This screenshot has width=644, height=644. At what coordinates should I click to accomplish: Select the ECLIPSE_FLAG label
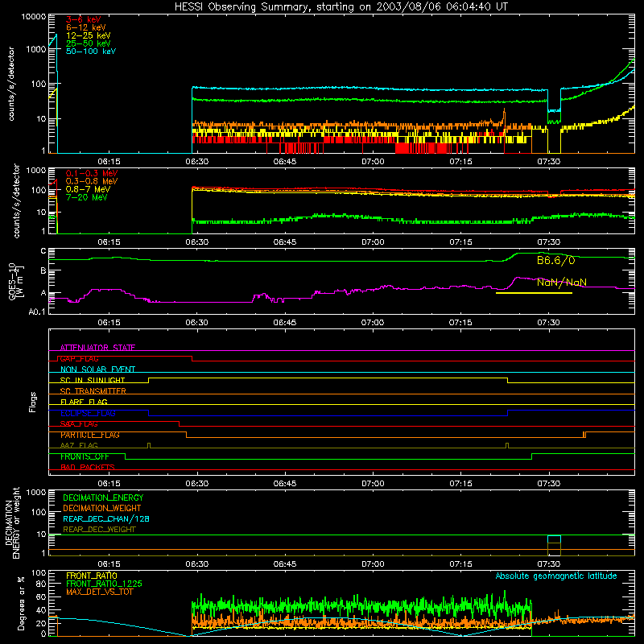88,413
